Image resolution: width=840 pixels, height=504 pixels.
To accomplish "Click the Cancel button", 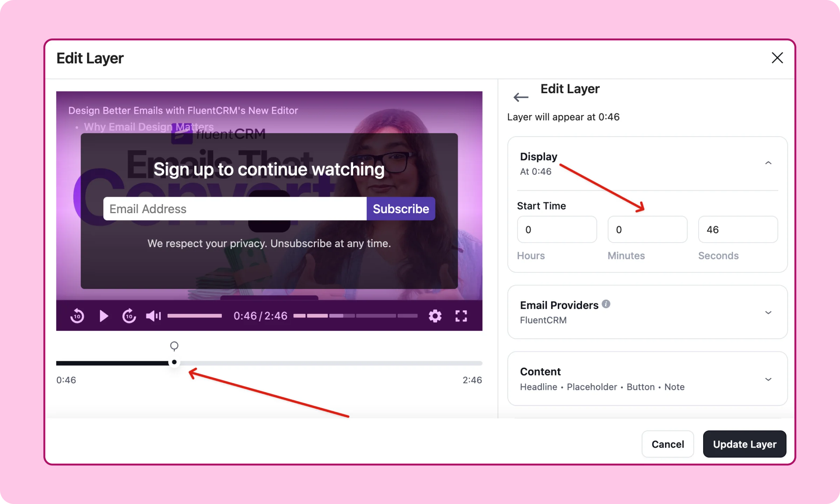I will tap(667, 444).
